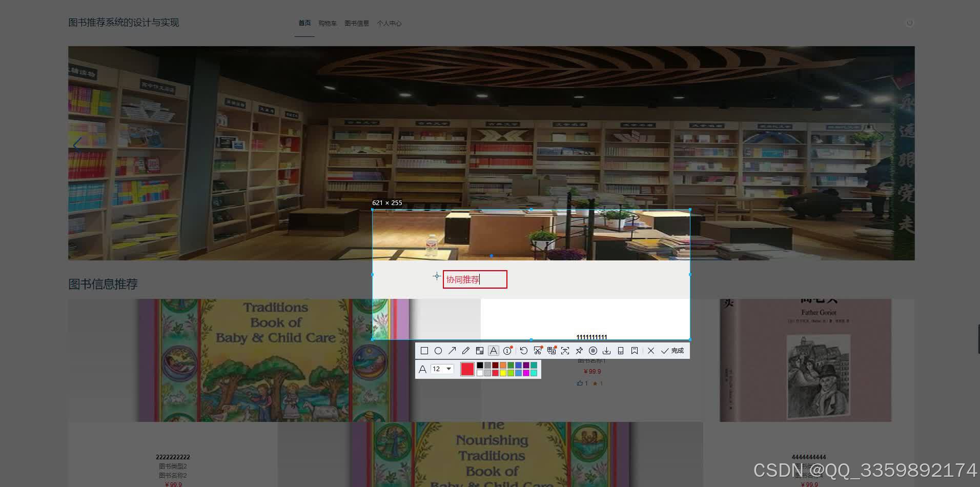Screen dimensions: 980x487
Task: Select the ellipse annotation tool
Action: click(438, 351)
